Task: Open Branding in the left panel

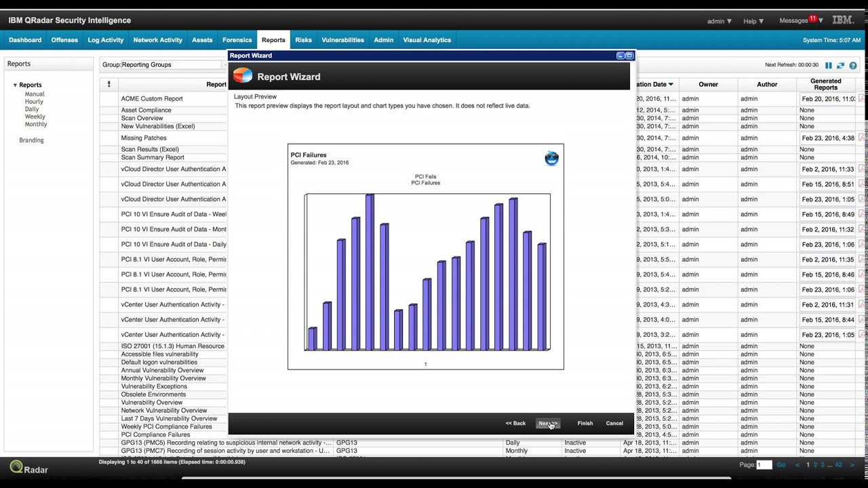Action: coord(31,140)
